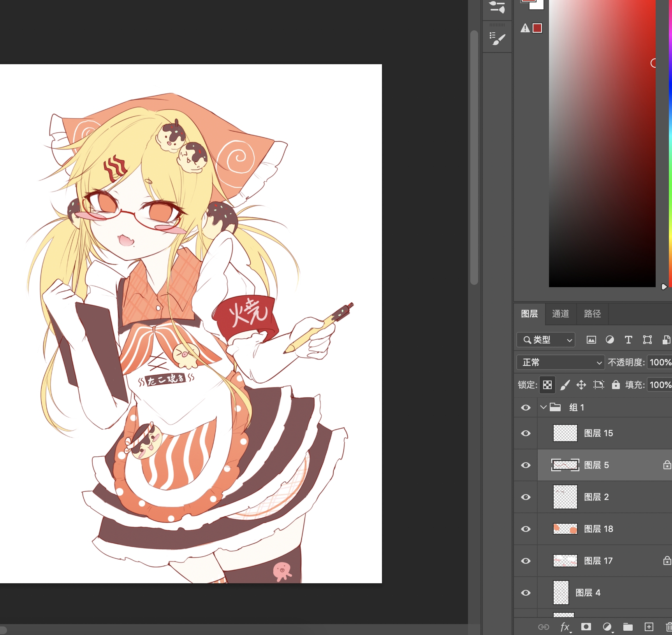
Task: Collapse the 组 1 group arrow
Action: pyautogui.click(x=544, y=407)
